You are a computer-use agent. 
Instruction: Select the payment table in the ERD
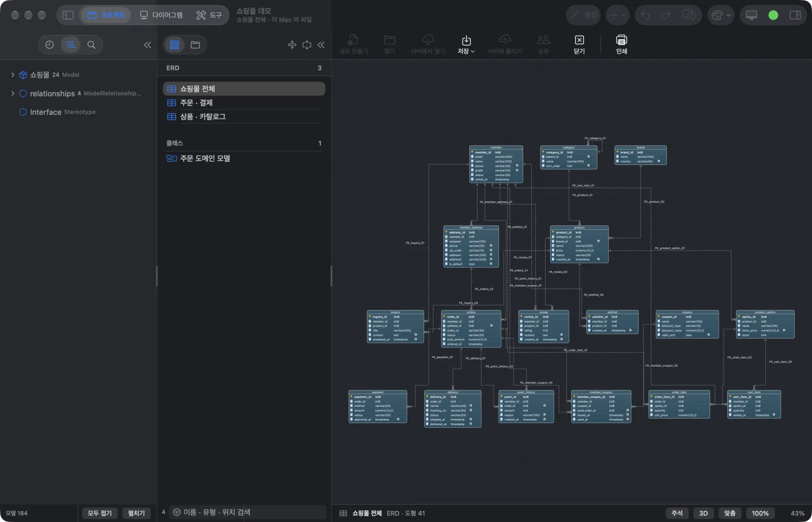tap(378, 406)
